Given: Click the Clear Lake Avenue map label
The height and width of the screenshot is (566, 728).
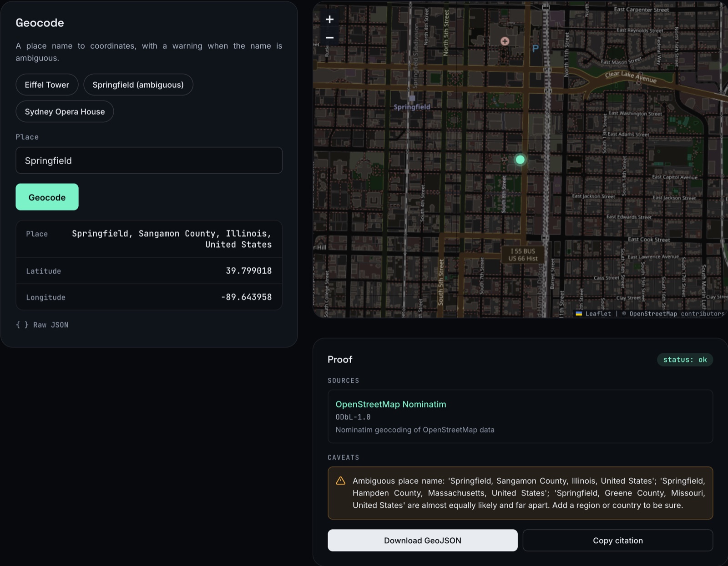Looking at the screenshot, I should coord(631,77).
